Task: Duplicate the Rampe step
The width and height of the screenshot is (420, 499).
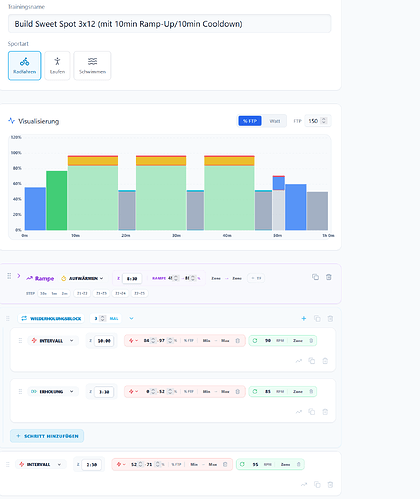Action: coord(315,277)
